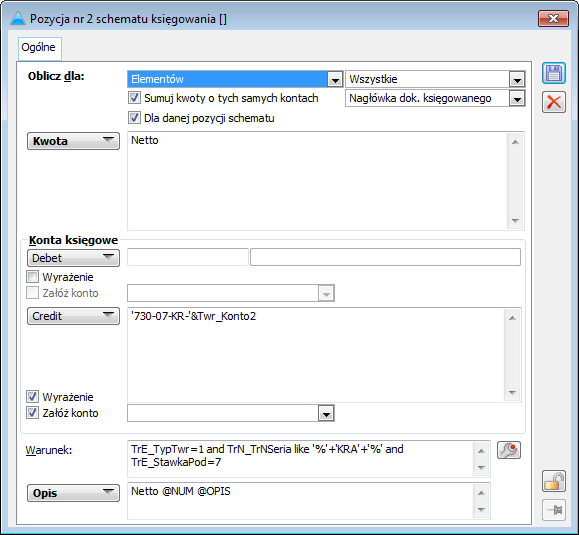Image resolution: width=579 pixels, height=535 pixels.
Task: Save the posting scheme position with diskette icon
Action: point(554,73)
